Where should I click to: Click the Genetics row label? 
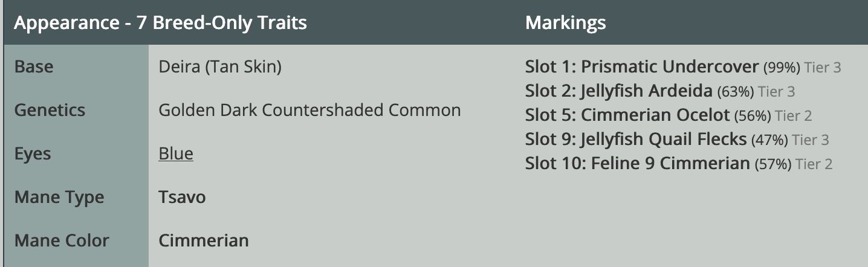pyautogui.click(x=50, y=110)
